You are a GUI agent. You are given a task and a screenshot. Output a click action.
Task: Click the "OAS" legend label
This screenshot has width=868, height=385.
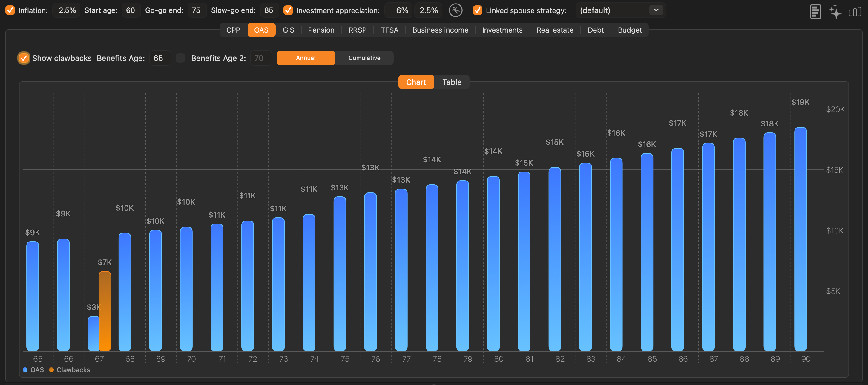pos(37,370)
